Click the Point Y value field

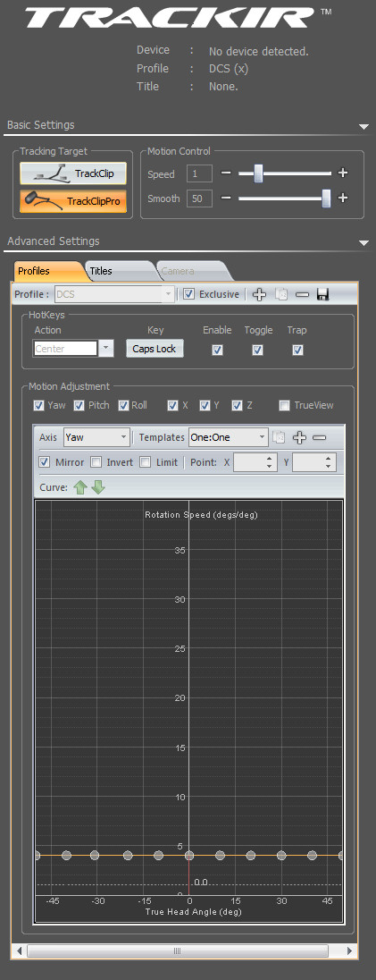(308, 462)
